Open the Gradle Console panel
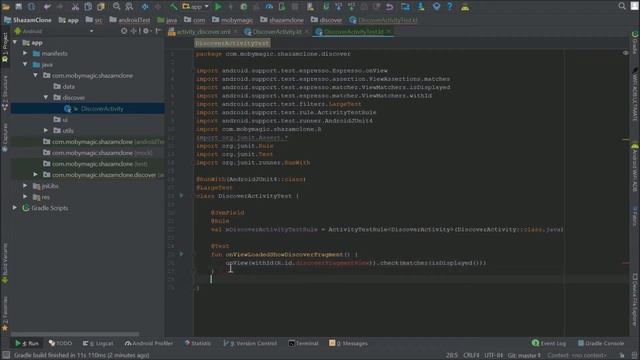This screenshot has height=360, width=640. point(601,343)
